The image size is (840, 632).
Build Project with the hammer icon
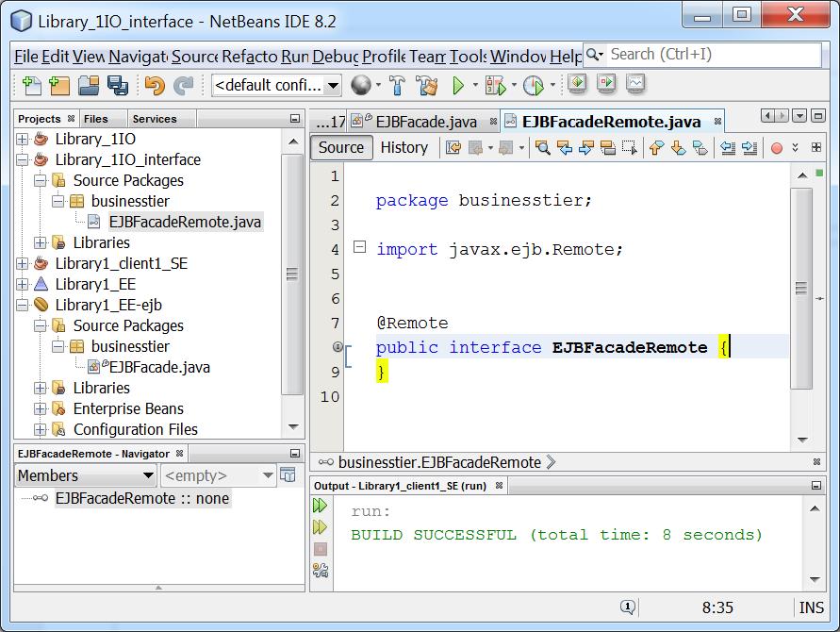coord(397,85)
